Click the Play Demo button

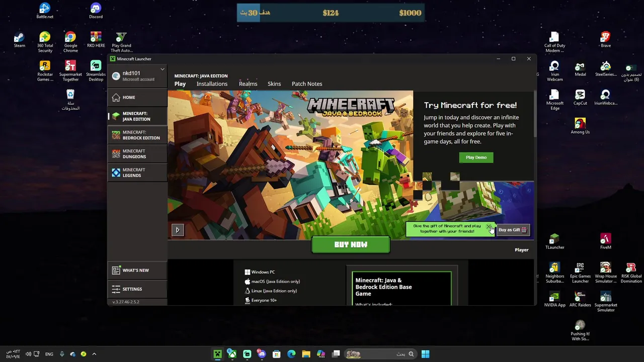click(x=476, y=157)
